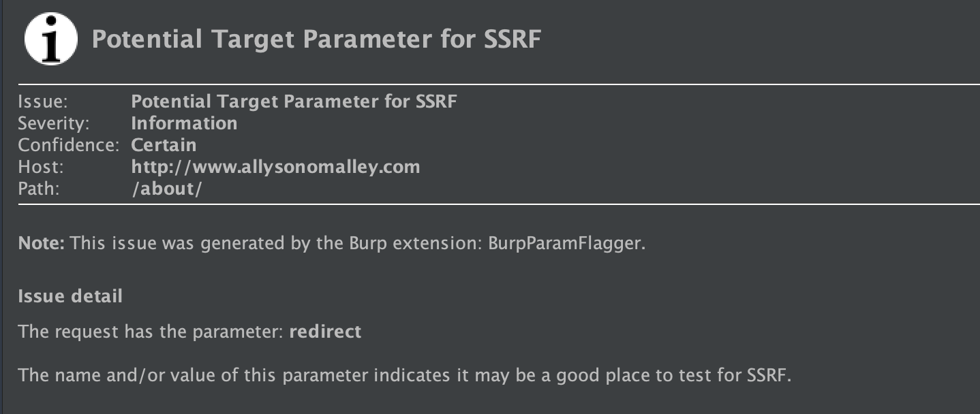980x414 pixels.
Task: Select the Severity field label
Action: [54, 124]
